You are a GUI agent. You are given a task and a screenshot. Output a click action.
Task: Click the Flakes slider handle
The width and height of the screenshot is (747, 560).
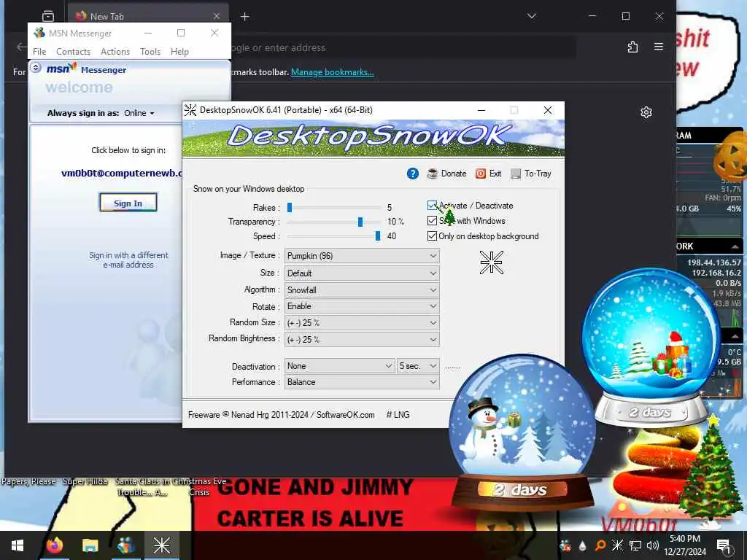289,208
